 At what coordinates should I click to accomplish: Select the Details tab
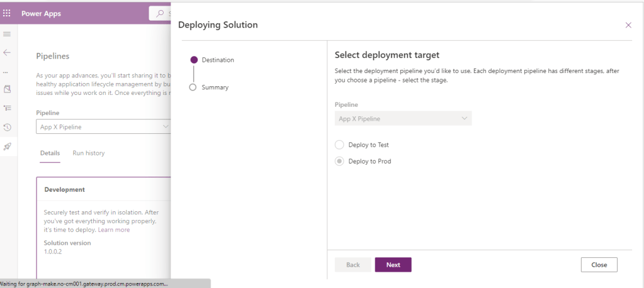pos(50,153)
